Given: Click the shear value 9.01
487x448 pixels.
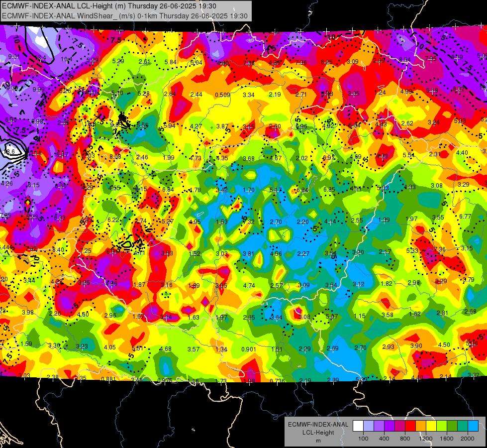Looking at the screenshot, I should (14, 57).
